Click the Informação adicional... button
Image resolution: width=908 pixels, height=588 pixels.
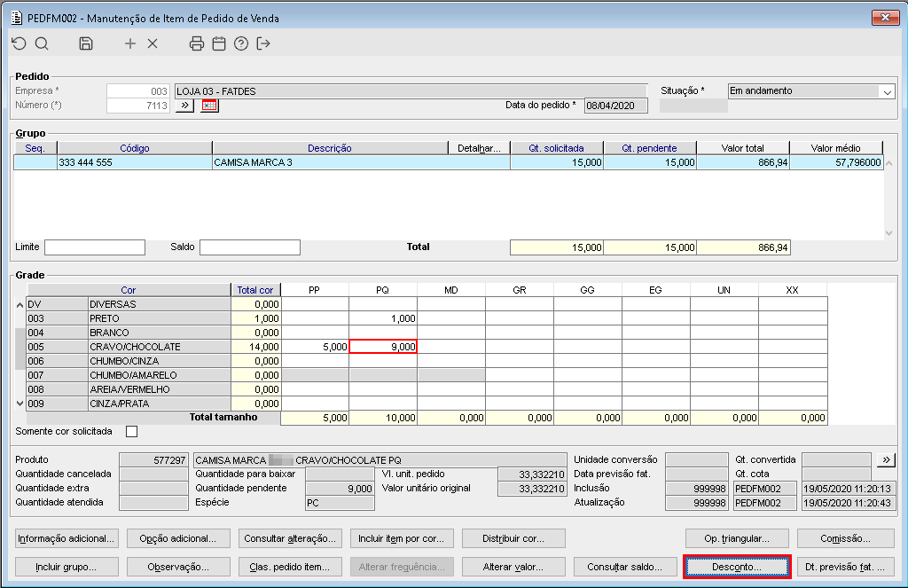(x=67, y=538)
